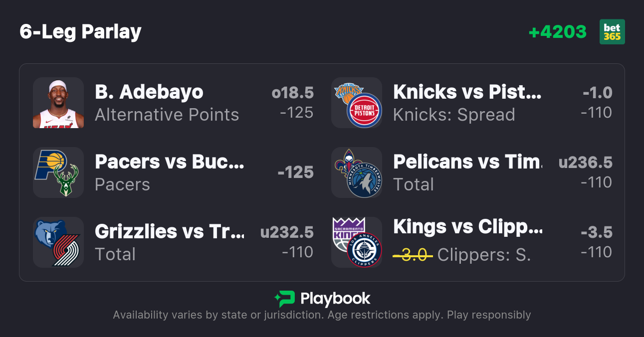
Task: Click the o18.5 Adebayo points line
Action: click(x=292, y=93)
